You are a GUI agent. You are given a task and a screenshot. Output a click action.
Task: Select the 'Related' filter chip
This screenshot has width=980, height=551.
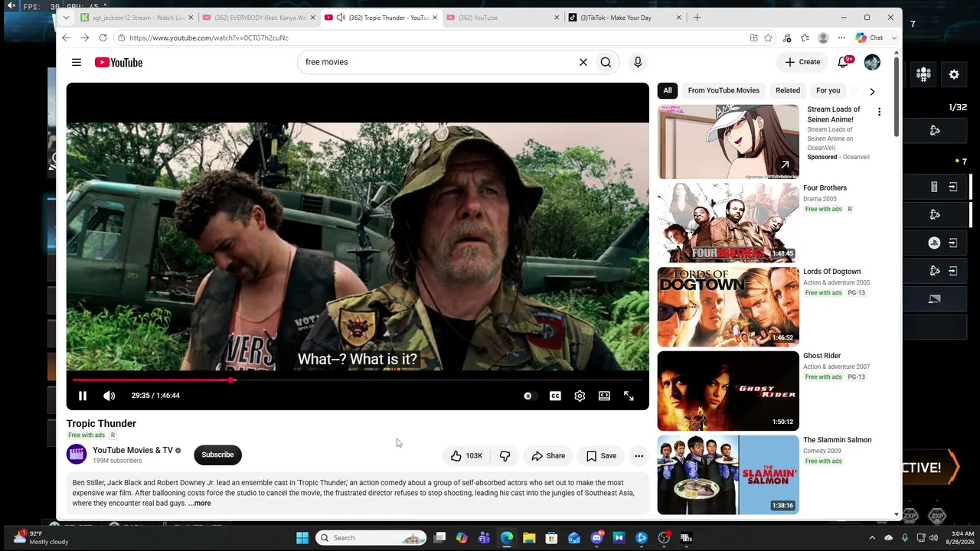[x=788, y=90]
